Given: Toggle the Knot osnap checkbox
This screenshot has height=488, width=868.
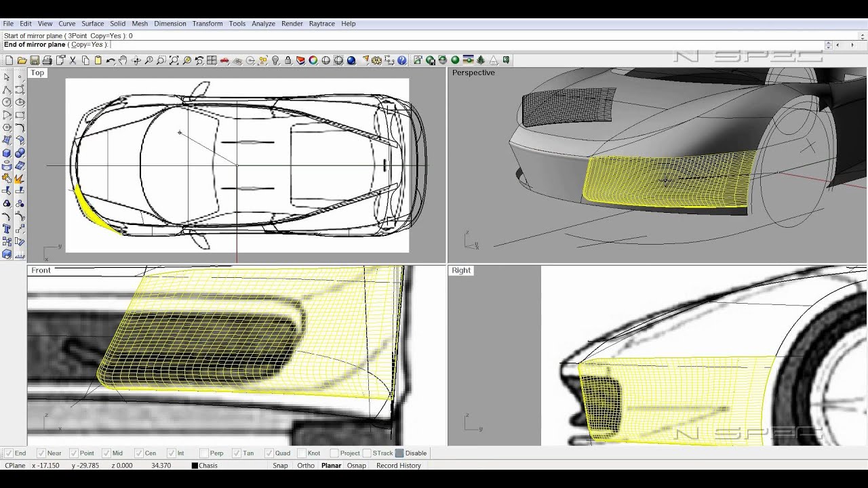Looking at the screenshot, I should 301,453.
